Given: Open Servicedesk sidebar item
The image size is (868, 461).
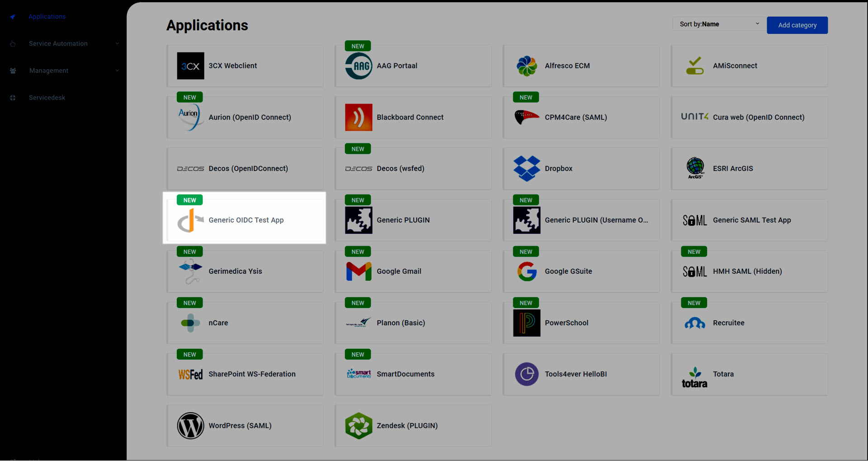Looking at the screenshot, I should (47, 98).
